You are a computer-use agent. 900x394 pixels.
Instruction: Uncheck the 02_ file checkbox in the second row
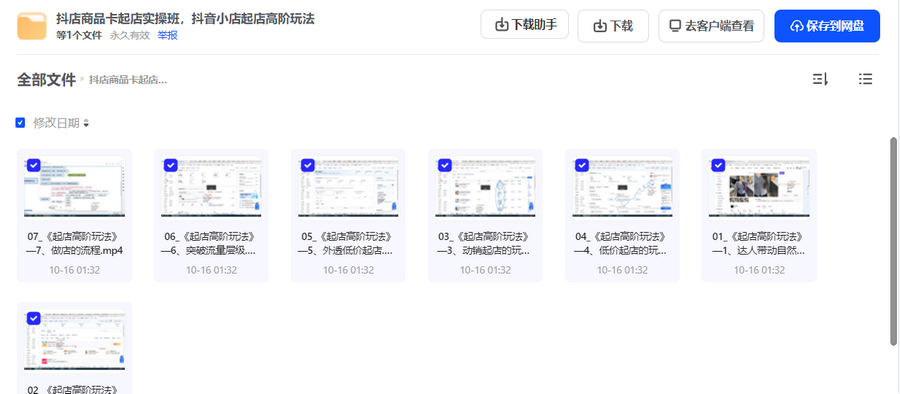pyautogui.click(x=33, y=318)
